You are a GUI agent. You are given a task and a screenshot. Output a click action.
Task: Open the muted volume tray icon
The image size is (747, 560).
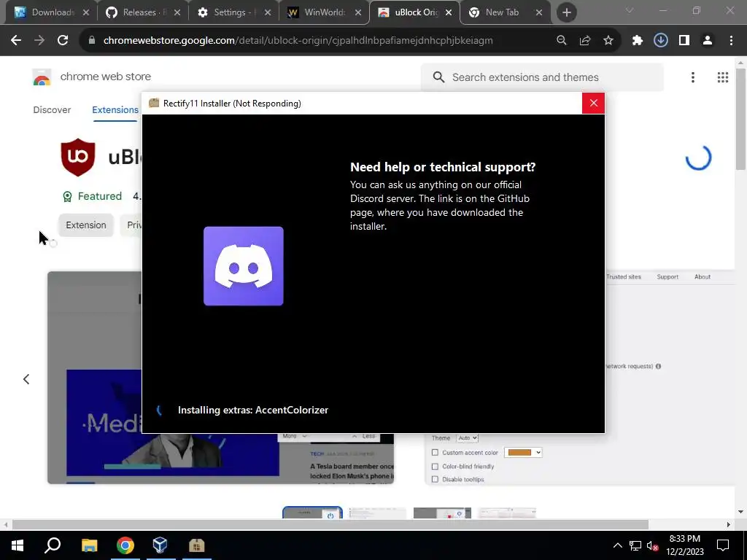(652, 545)
